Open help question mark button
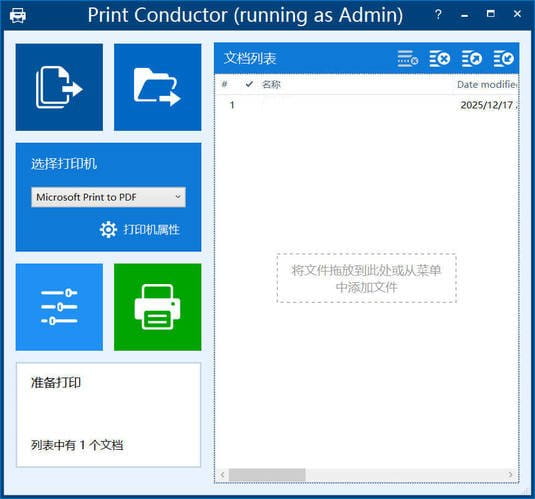The width and height of the screenshot is (535, 499). (438, 15)
